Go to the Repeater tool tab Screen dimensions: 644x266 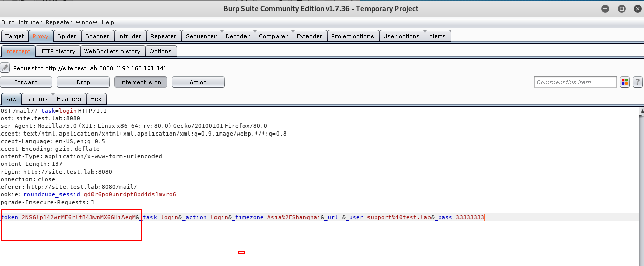(x=164, y=36)
